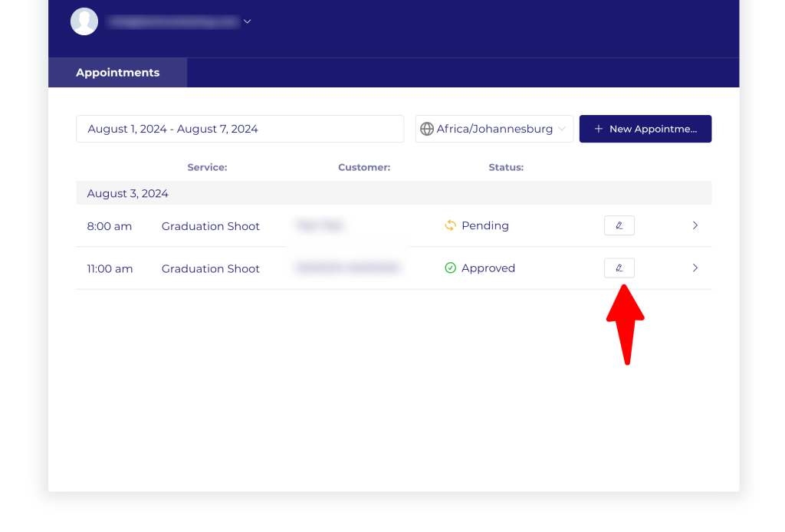The image size is (785, 532).
Task: Click the Service column header
Action: click(207, 167)
